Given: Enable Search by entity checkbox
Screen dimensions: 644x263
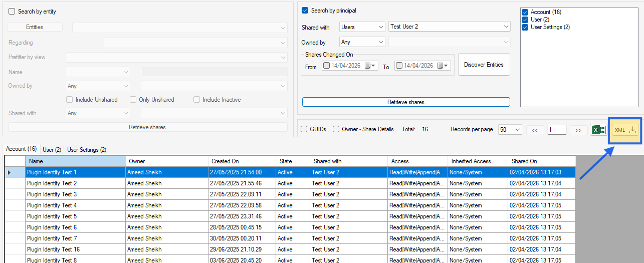Looking at the screenshot, I should coord(12,12).
